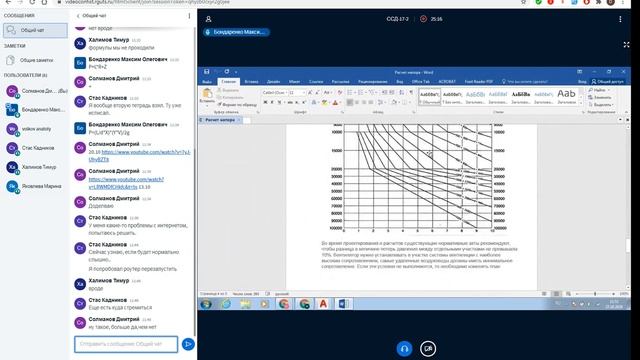640x360 pixels.
Task: Open the first YouTube link from Солманов
Action: 140,156
